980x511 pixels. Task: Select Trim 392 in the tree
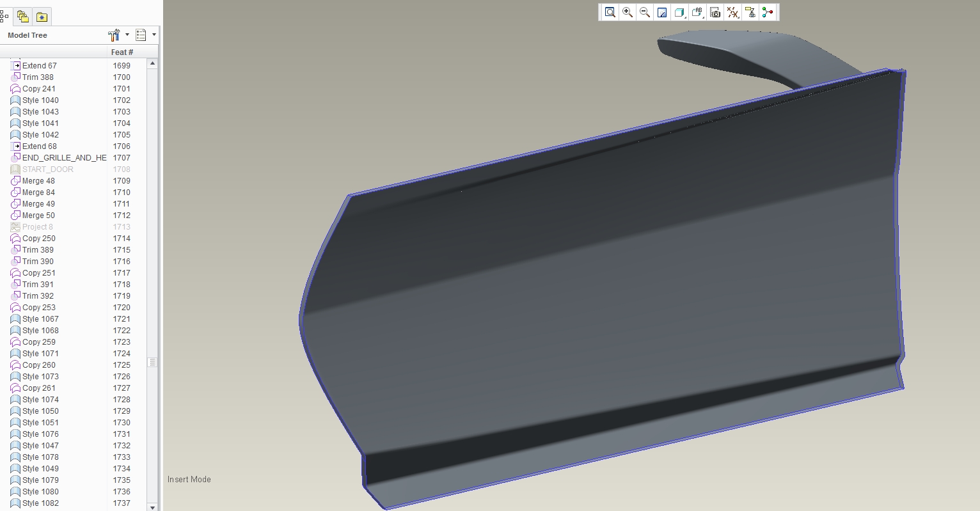click(x=38, y=296)
